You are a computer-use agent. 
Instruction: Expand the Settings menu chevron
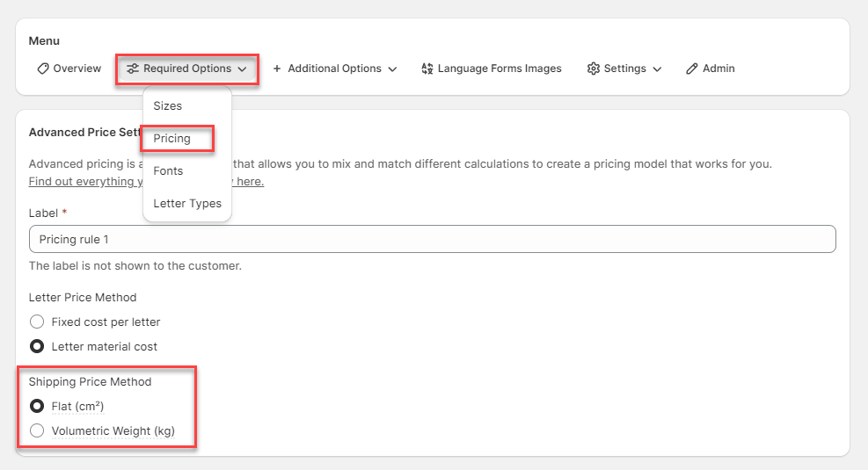[x=657, y=69]
